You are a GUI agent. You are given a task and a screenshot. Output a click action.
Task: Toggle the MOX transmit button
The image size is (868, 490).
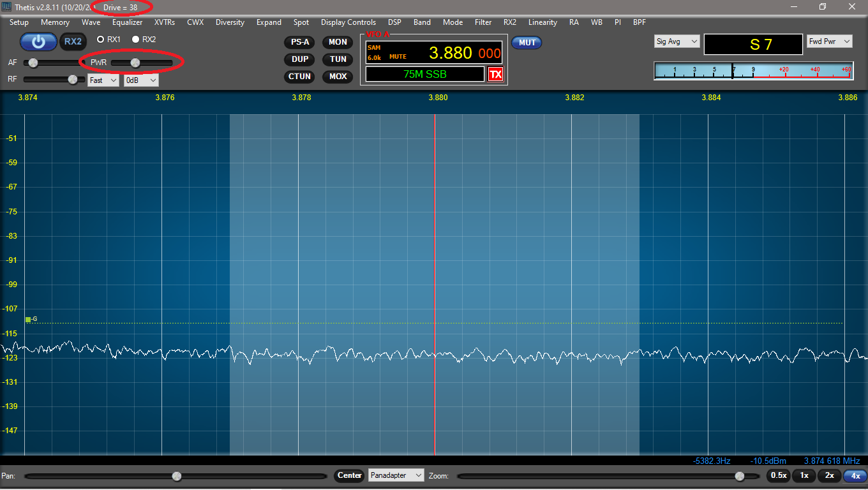(338, 77)
